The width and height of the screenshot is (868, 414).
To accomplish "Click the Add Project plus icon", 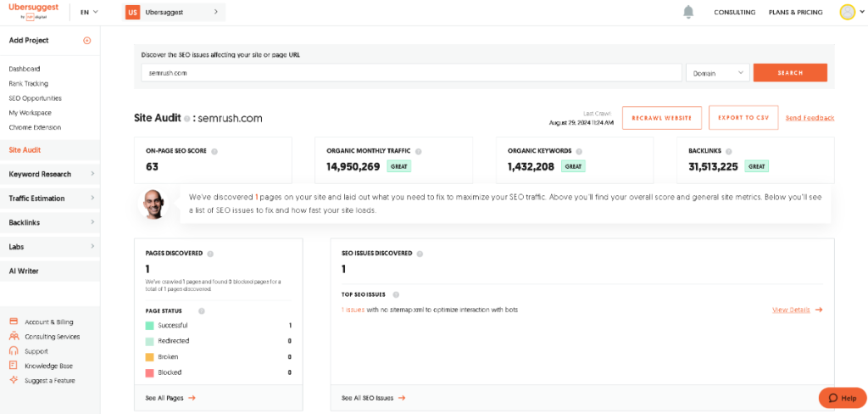I will click(87, 41).
